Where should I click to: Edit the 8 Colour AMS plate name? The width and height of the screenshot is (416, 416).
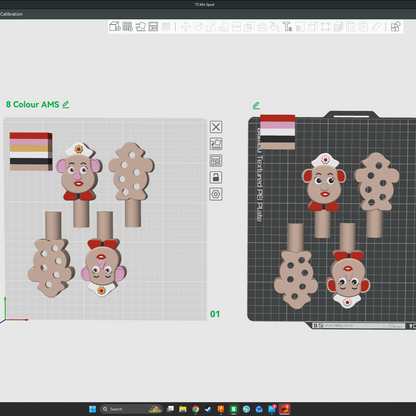click(x=66, y=105)
